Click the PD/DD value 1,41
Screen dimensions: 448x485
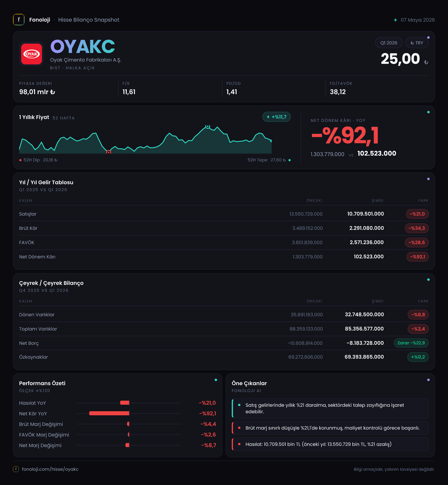coord(232,92)
